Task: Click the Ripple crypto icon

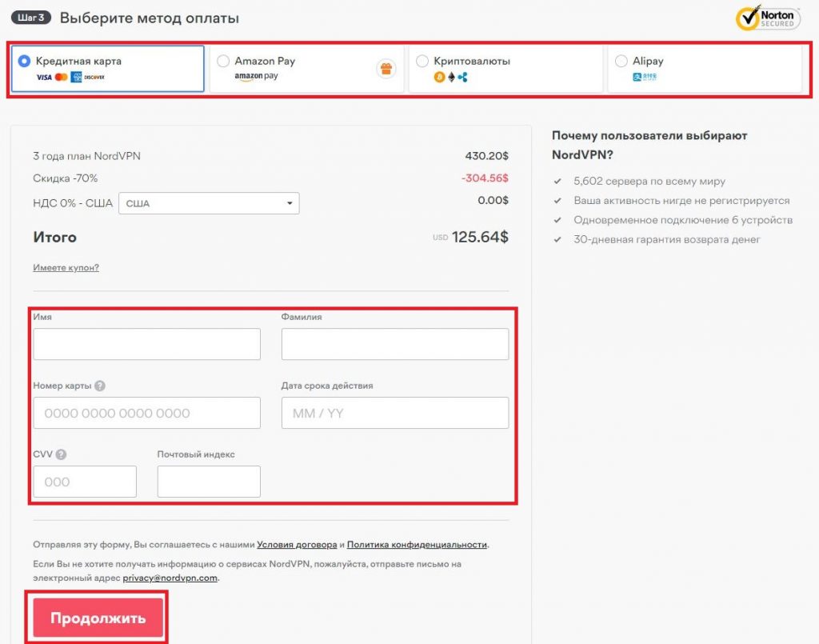Action: click(x=463, y=78)
